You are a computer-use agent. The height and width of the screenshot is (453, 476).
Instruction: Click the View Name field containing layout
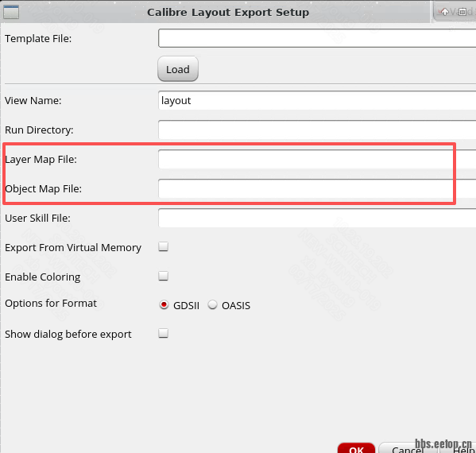point(317,100)
